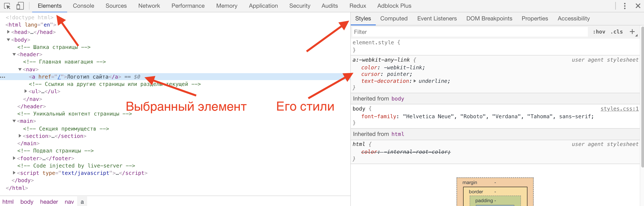
Task: Open the Audits tab
Action: [329, 6]
